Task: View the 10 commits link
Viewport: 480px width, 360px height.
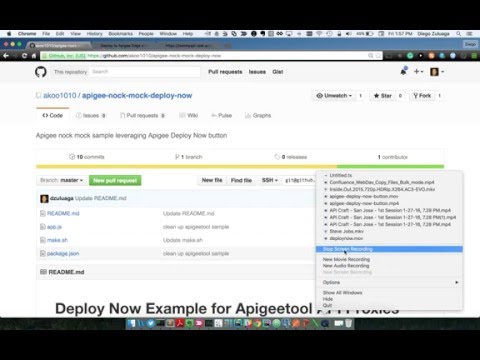Action: tap(87, 157)
